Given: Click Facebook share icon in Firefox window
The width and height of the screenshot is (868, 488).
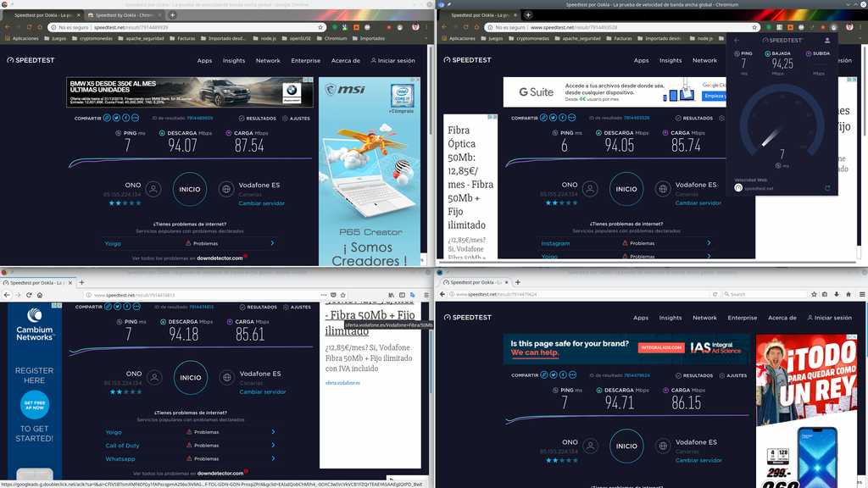Looking at the screenshot, I should click(x=127, y=307).
